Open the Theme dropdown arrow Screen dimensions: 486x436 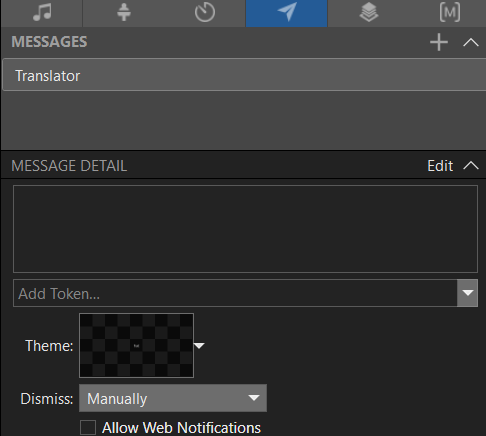[199, 346]
